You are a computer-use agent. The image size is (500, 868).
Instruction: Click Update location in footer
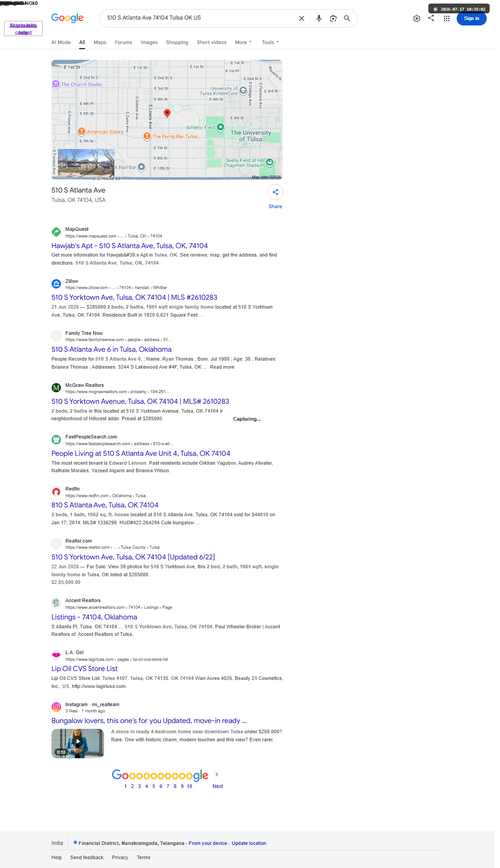(x=249, y=843)
